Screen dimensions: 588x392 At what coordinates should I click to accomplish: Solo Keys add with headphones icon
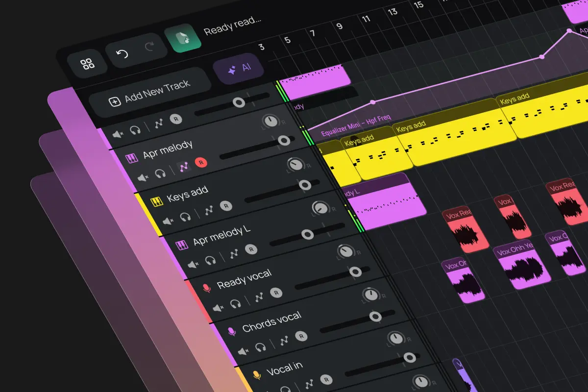pyautogui.click(x=185, y=216)
